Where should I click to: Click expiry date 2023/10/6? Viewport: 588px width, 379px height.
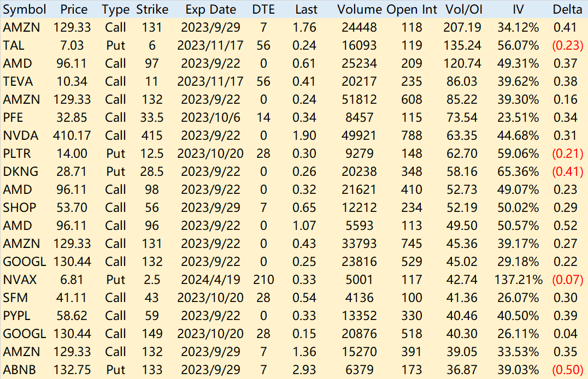tap(211, 117)
